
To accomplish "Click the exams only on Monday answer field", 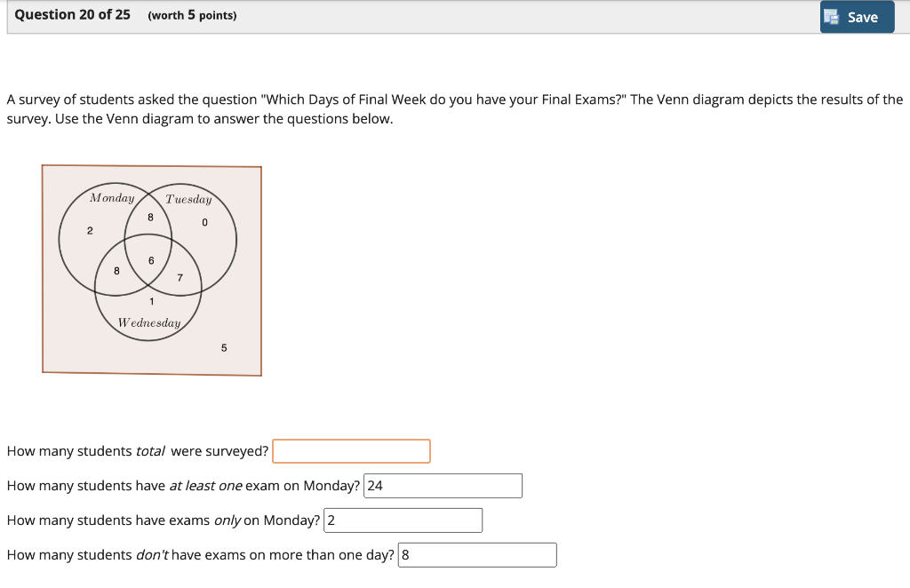I will pyautogui.click(x=403, y=520).
